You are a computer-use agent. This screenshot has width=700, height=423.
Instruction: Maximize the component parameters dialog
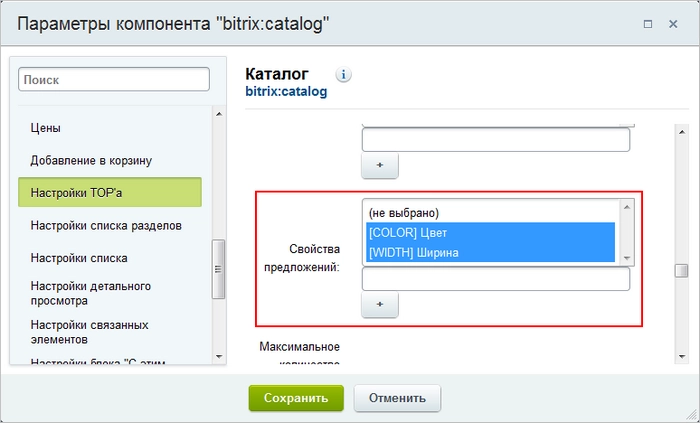click(648, 24)
